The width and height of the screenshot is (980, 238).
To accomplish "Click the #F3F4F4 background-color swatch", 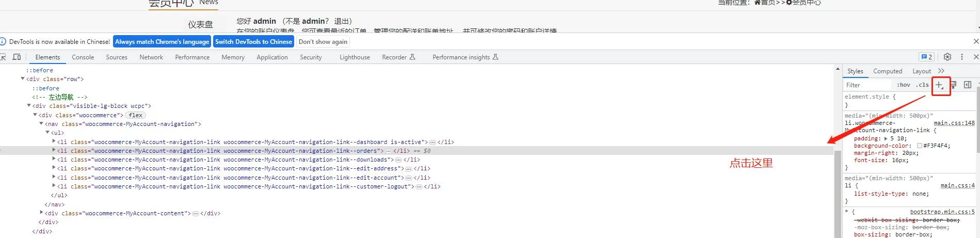I will click(919, 146).
